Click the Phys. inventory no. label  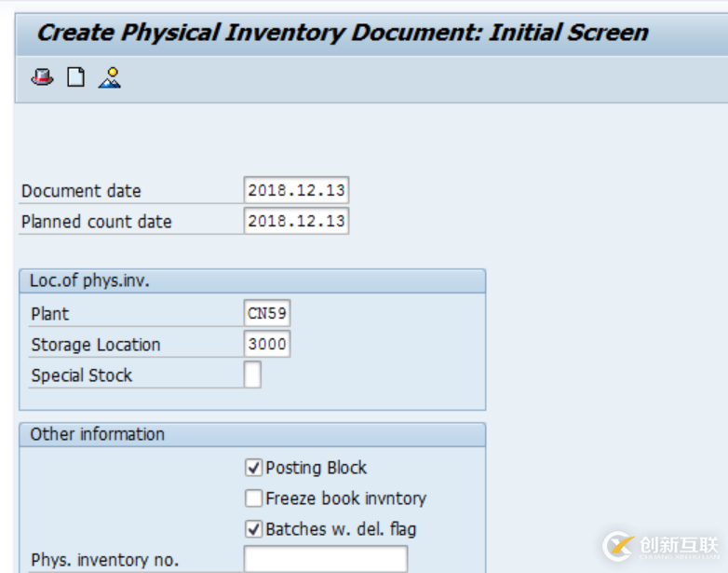[105, 560]
